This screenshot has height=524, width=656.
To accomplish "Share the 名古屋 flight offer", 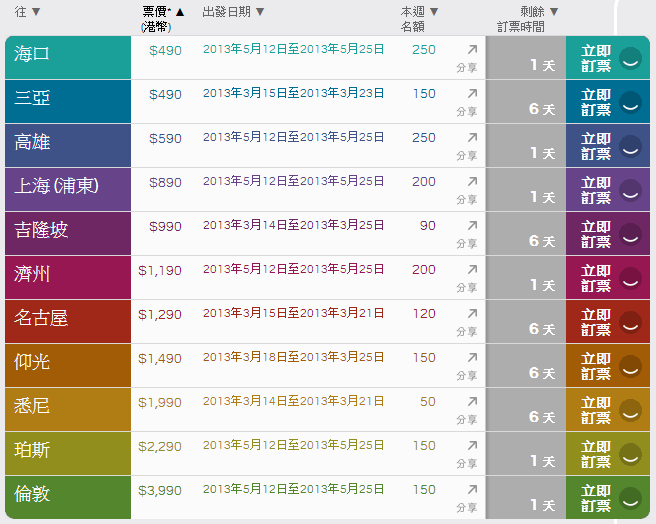I will click(472, 312).
